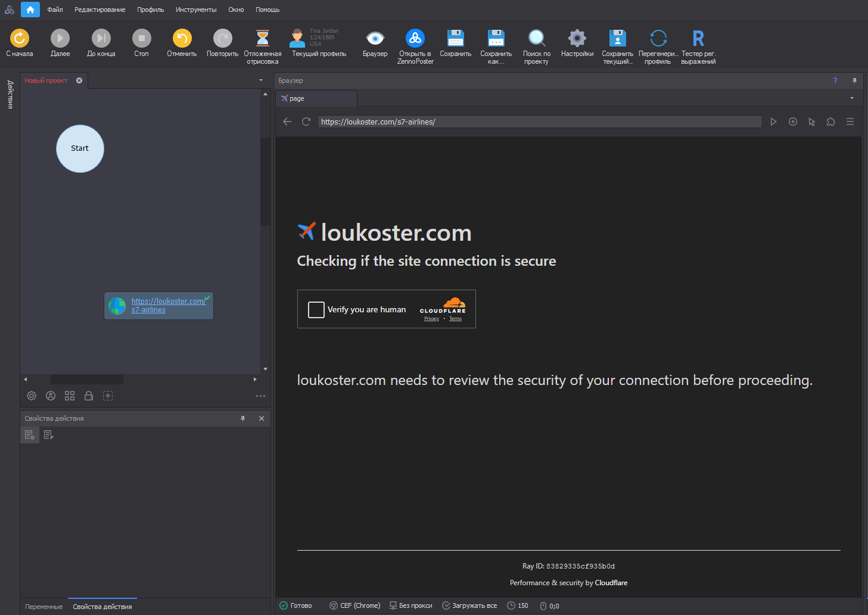Click the profile circle icon below canvas
The height and width of the screenshot is (615, 868).
51,396
